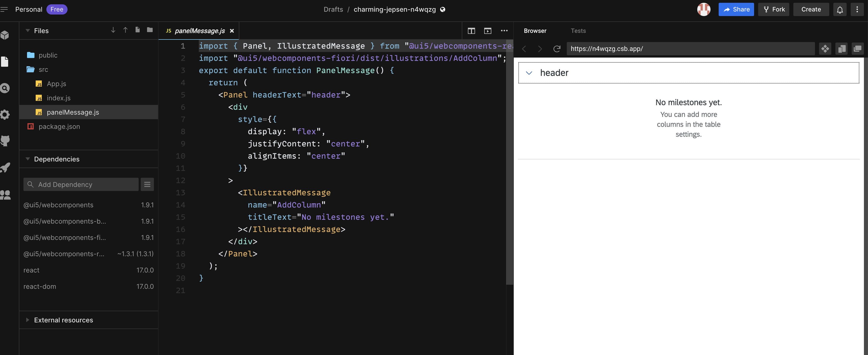Collapse the Dependencies section

(28, 159)
